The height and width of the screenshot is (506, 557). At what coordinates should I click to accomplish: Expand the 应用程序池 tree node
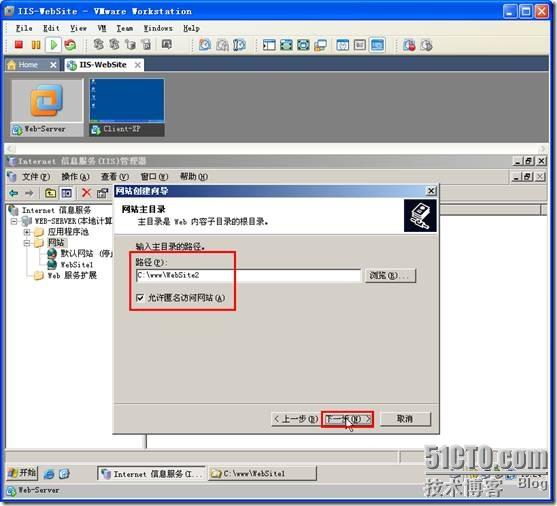(27, 232)
